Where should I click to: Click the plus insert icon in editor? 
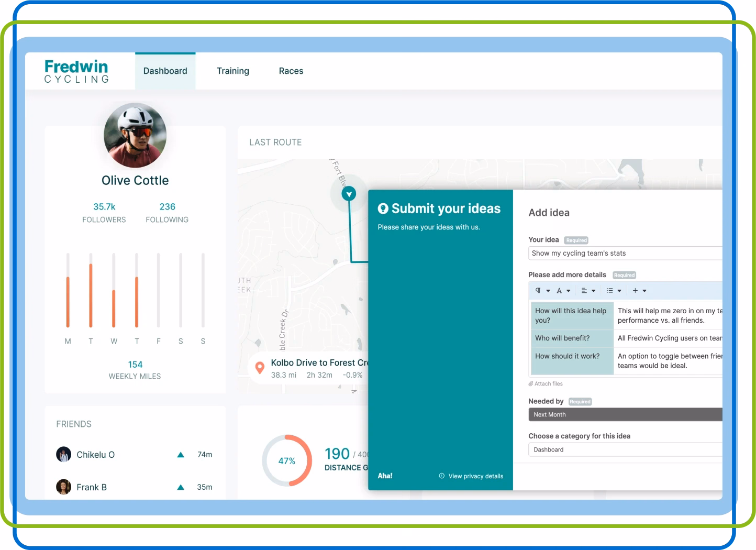635,291
